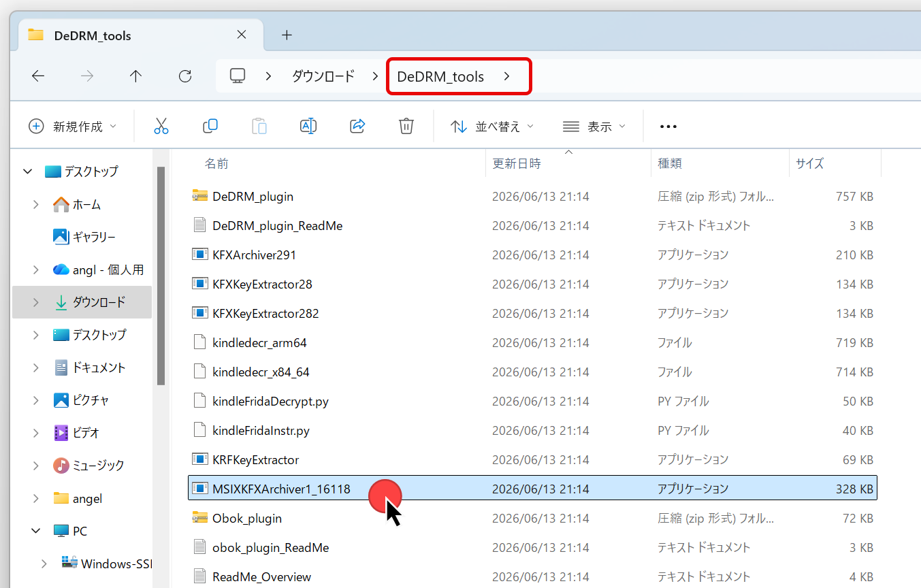Image resolution: width=921 pixels, height=588 pixels.
Task: Click the KFXArchiver291 application icon
Action: point(199,255)
